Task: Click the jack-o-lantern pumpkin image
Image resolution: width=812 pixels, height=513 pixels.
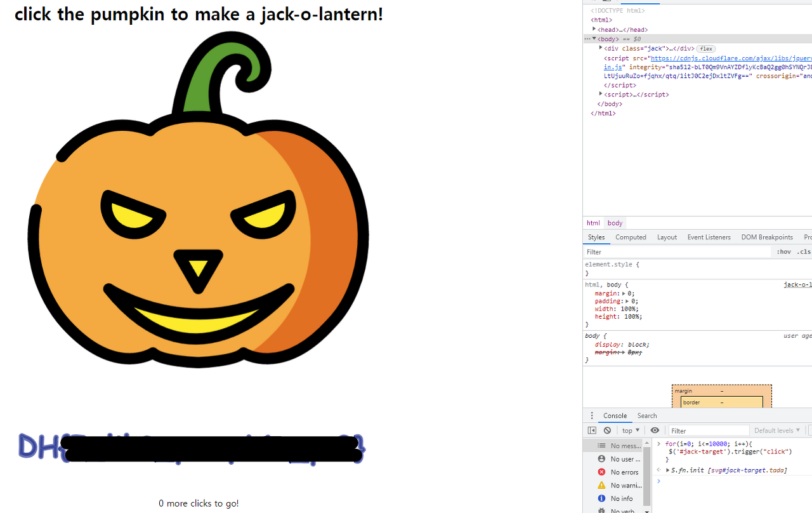Action: point(198,200)
